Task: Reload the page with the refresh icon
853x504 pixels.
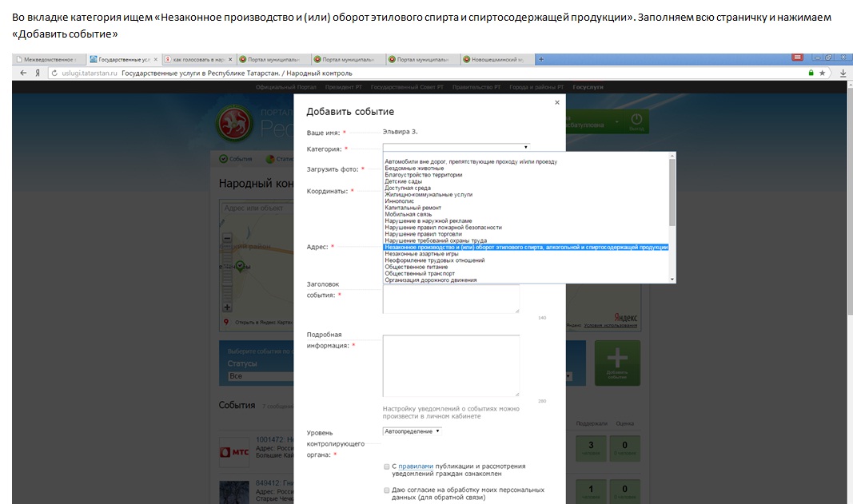Action: click(54, 73)
